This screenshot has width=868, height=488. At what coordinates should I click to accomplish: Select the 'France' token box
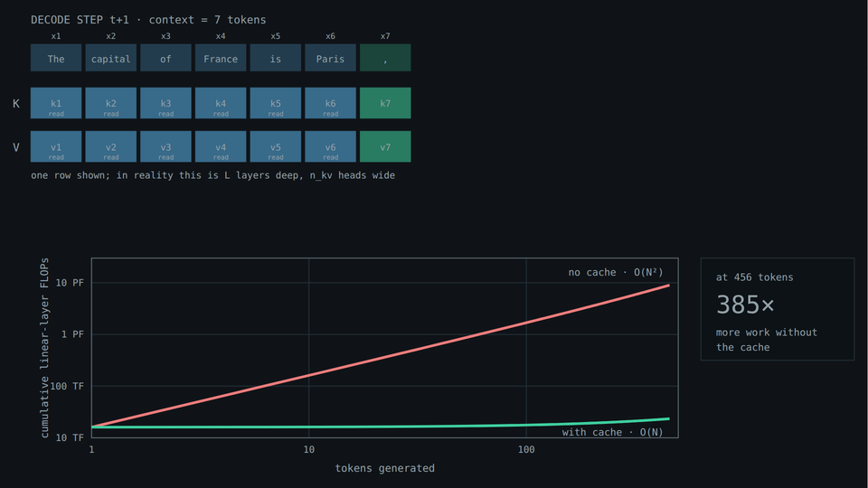click(221, 58)
